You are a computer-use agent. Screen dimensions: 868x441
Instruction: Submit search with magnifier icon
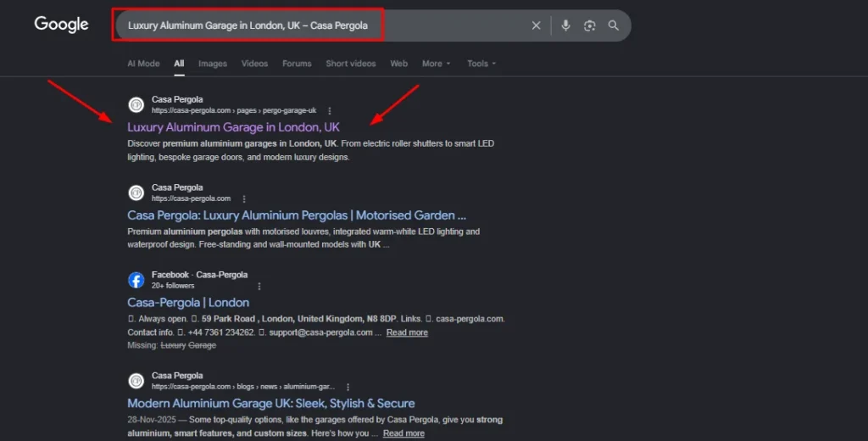click(x=614, y=25)
